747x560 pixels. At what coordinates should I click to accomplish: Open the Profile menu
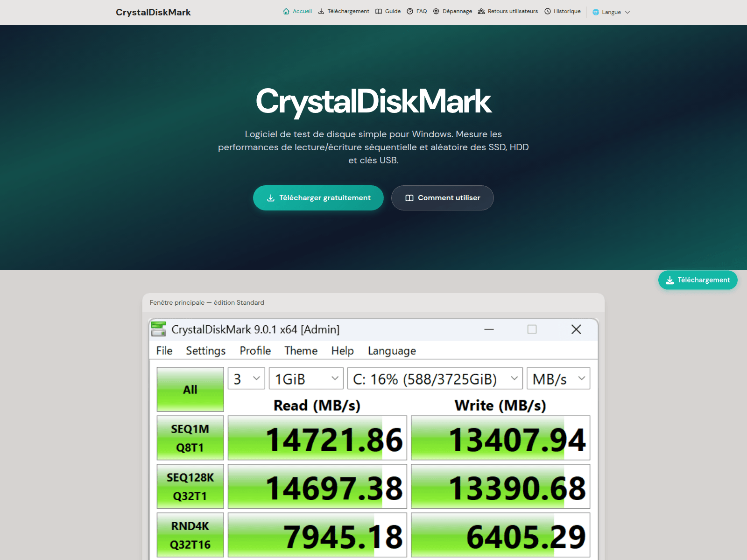click(255, 350)
